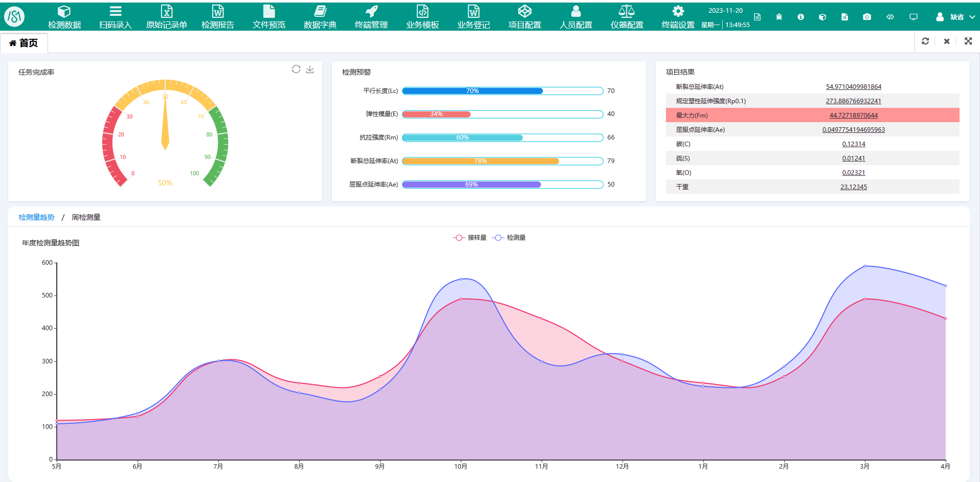
Task: Open the 0.01241 sulfur value link
Action: (854, 158)
